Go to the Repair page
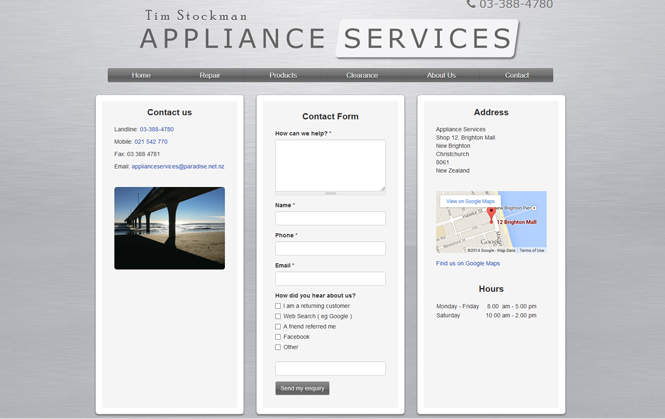 pos(210,75)
